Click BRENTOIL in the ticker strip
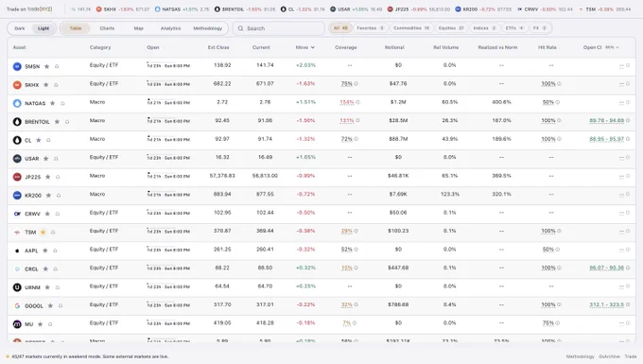The height and width of the screenshot is (364, 643). [245, 9]
